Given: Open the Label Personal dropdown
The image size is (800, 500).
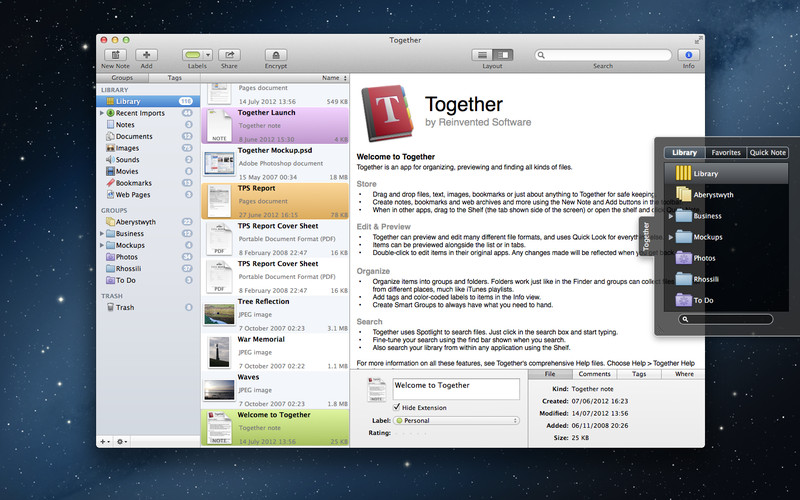Looking at the screenshot, I should (458, 421).
